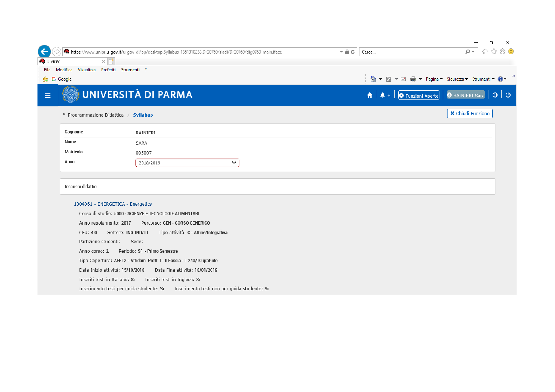This screenshot has width=555, height=392.
Task: Expand the address bar history arrow
Action: (341, 52)
